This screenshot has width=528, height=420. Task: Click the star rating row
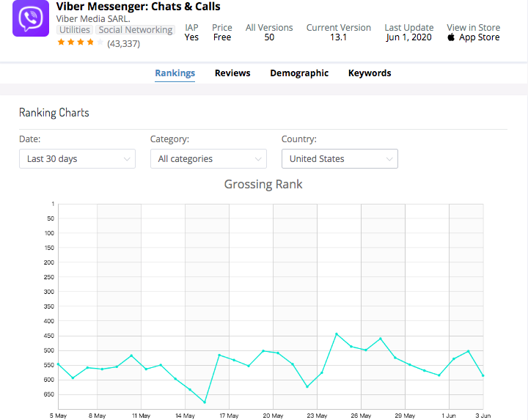80,43
